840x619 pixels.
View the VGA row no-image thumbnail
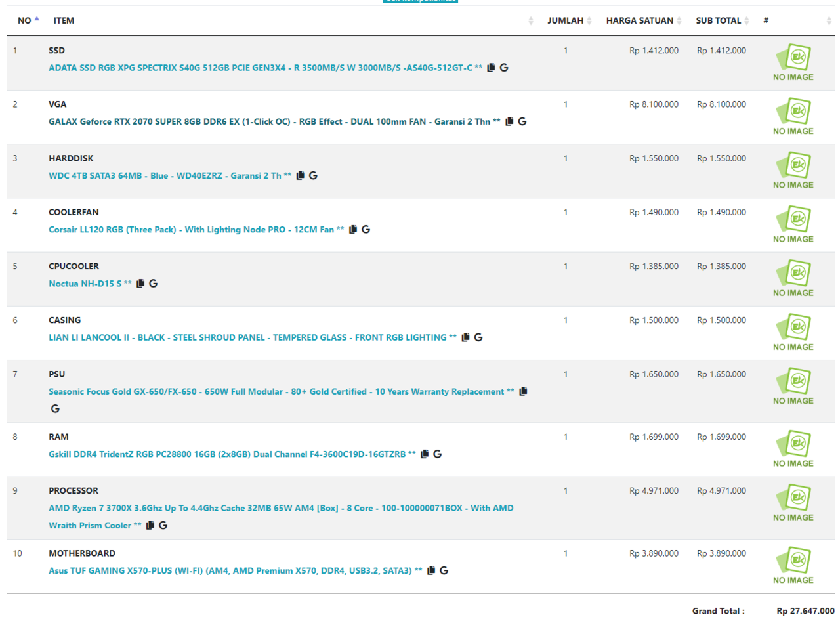tap(793, 116)
